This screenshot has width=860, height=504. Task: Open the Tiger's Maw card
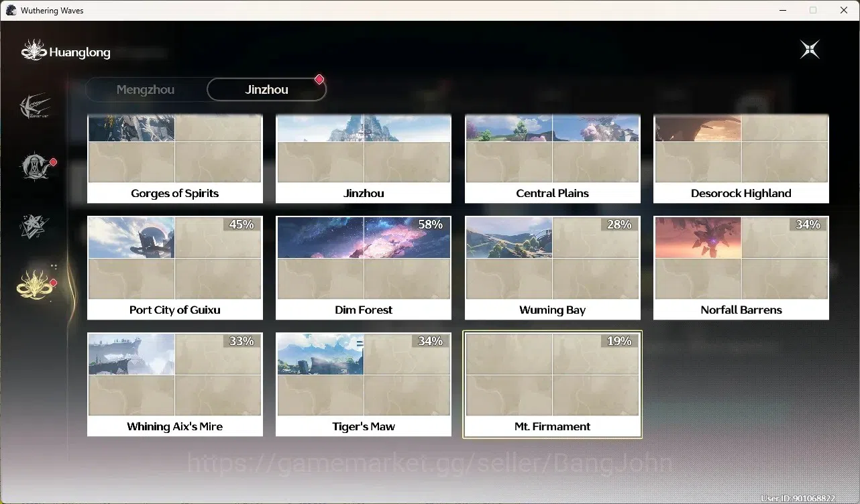364,384
